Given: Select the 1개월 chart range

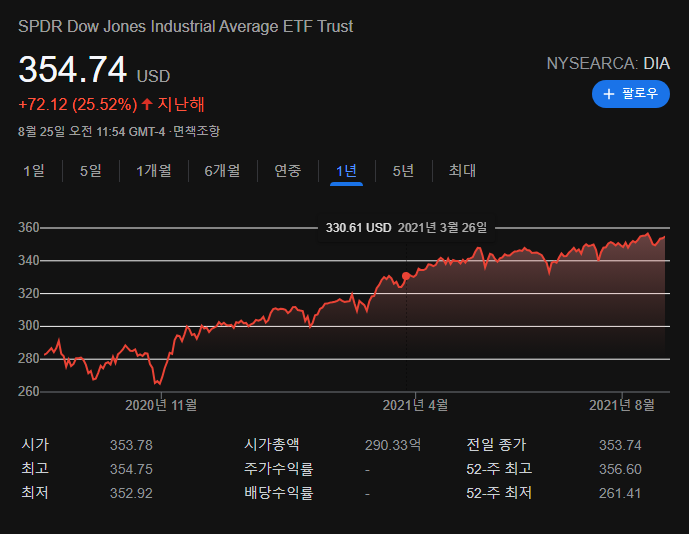Looking at the screenshot, I should click(153, 171).
